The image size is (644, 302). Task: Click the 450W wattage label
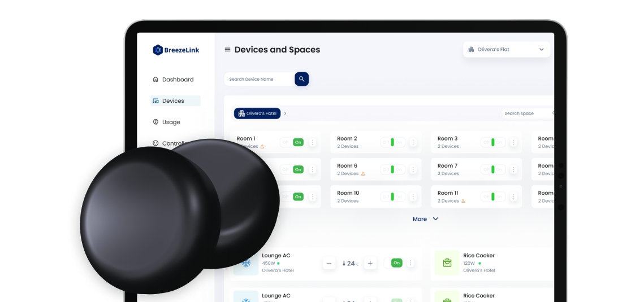268,263
